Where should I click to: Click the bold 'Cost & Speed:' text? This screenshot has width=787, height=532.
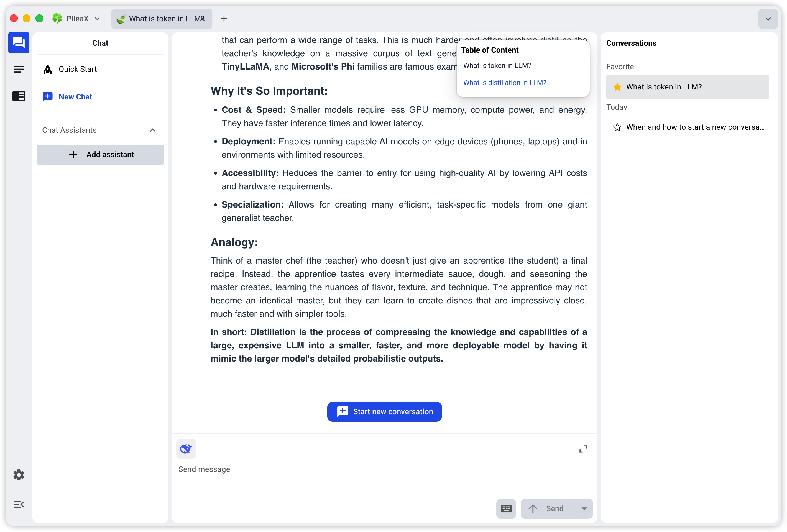254,110
